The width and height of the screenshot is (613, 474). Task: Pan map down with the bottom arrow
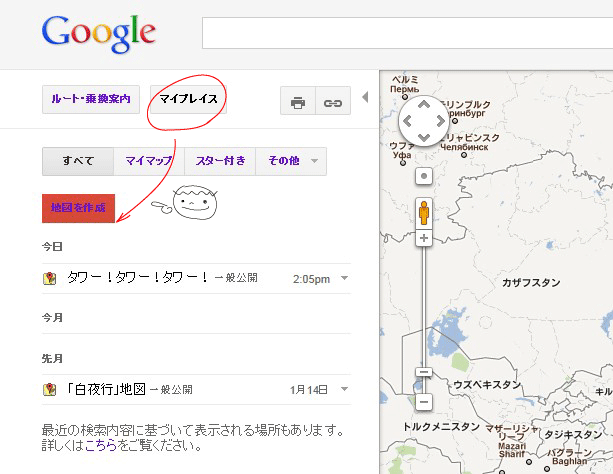(x=424, y=137)
